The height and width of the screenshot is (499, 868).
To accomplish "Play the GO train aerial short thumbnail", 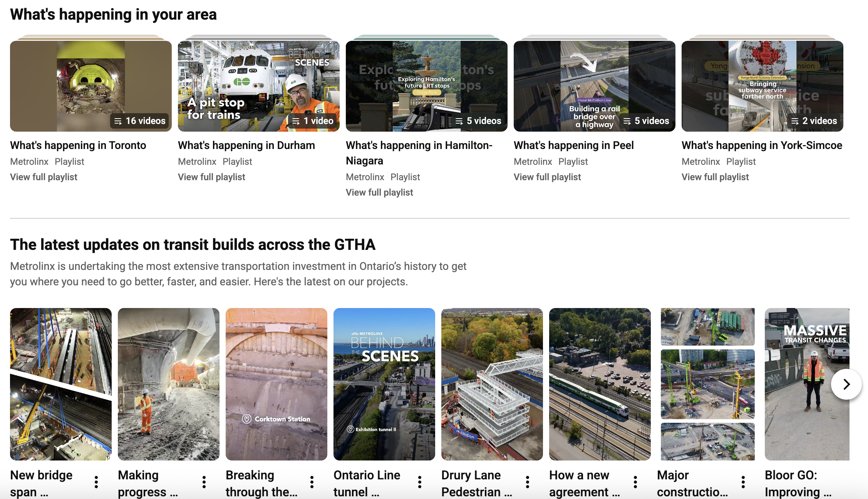I will tap(600, 384).
